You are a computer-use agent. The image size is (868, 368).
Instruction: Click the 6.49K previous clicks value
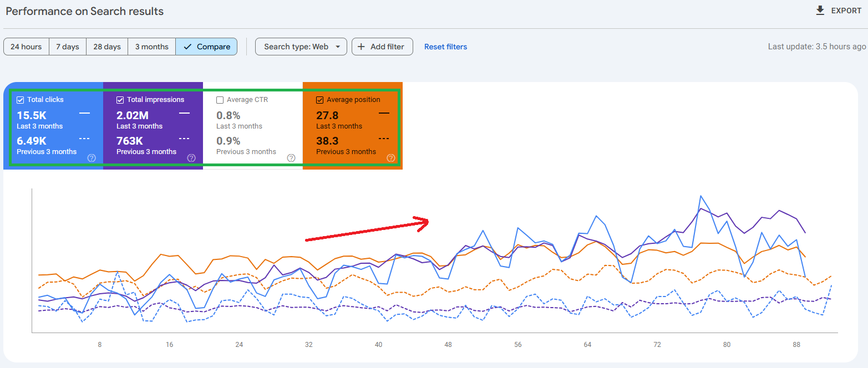[31, 141]
